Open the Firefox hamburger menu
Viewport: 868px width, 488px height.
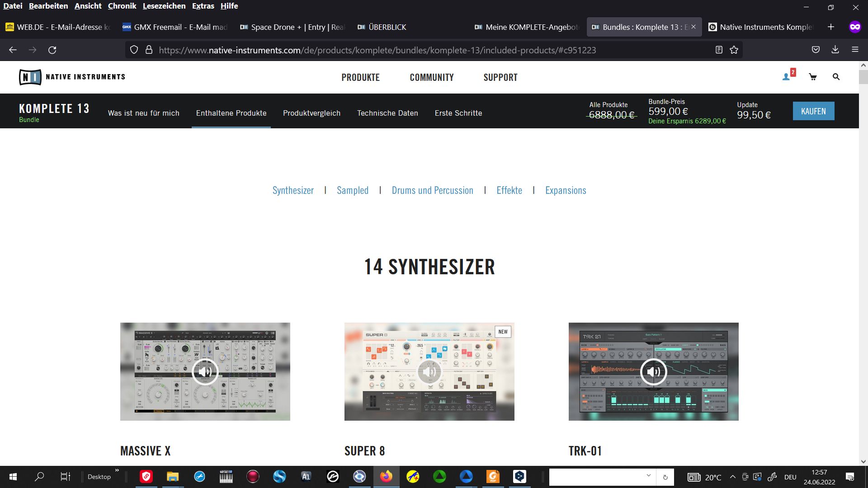855,50
